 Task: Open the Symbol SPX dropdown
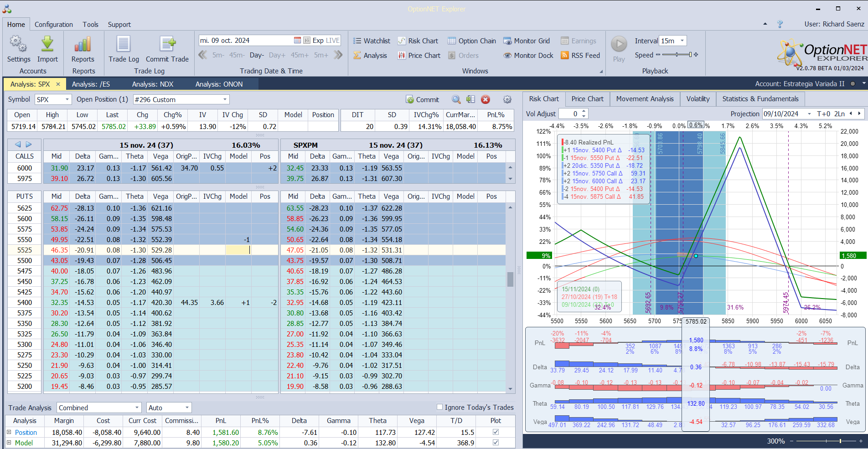click(67, 99)
